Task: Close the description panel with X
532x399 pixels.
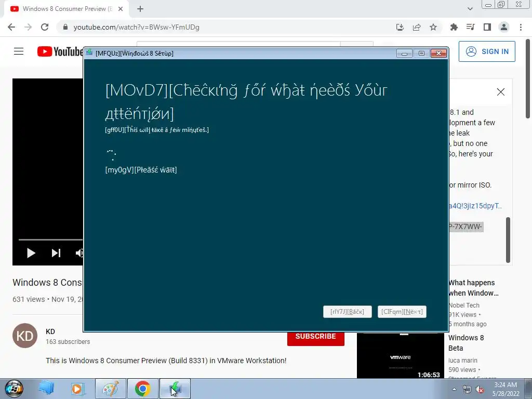Action: click(500, 92)
